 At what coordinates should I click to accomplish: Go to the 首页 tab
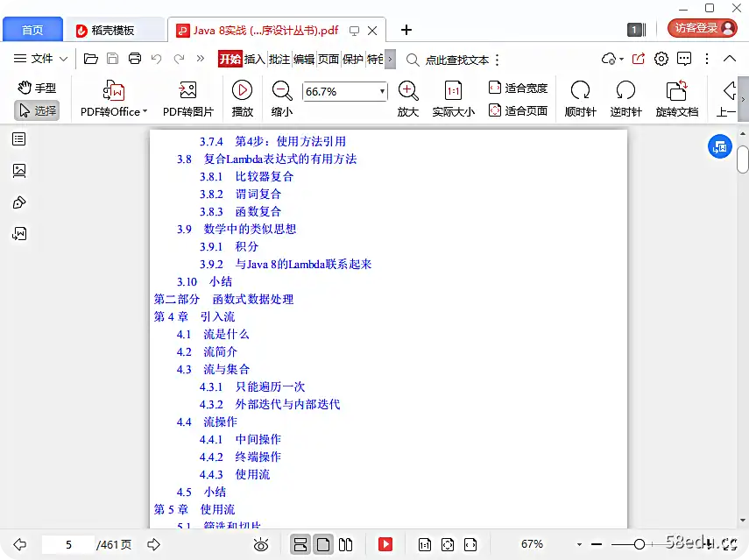32,30
